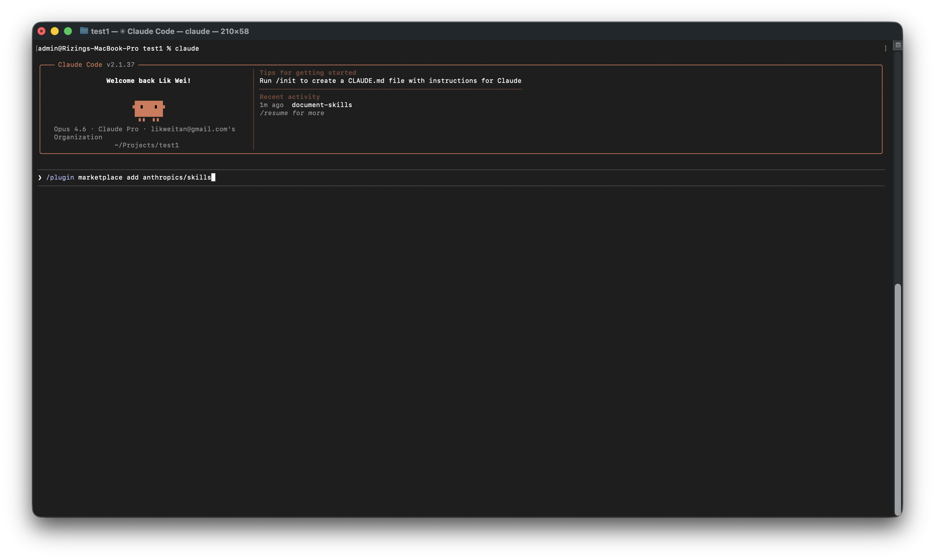Click the window title text test1 — Claude Code
This screenshot has height=560, width=935.
click(x=170, y=31)
